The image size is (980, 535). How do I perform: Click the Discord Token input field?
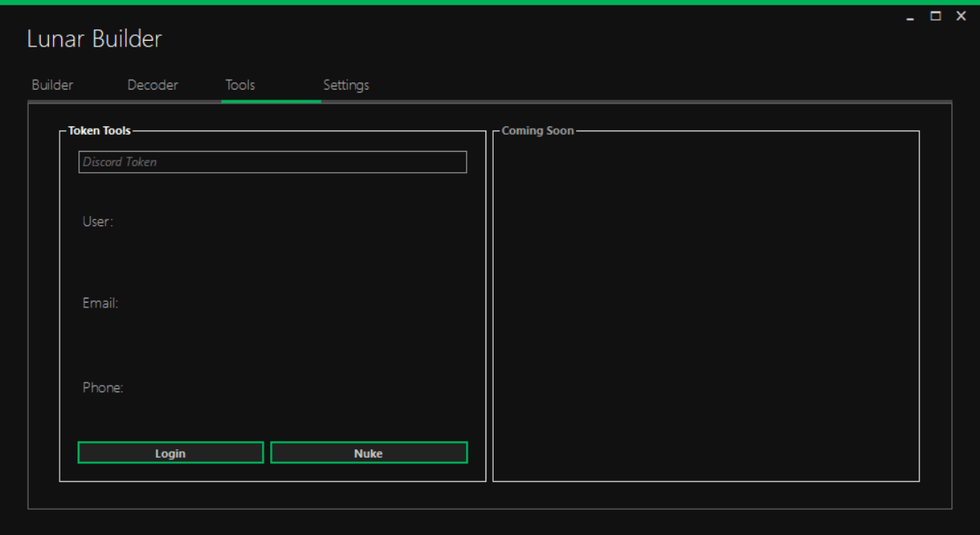(273, 162)
